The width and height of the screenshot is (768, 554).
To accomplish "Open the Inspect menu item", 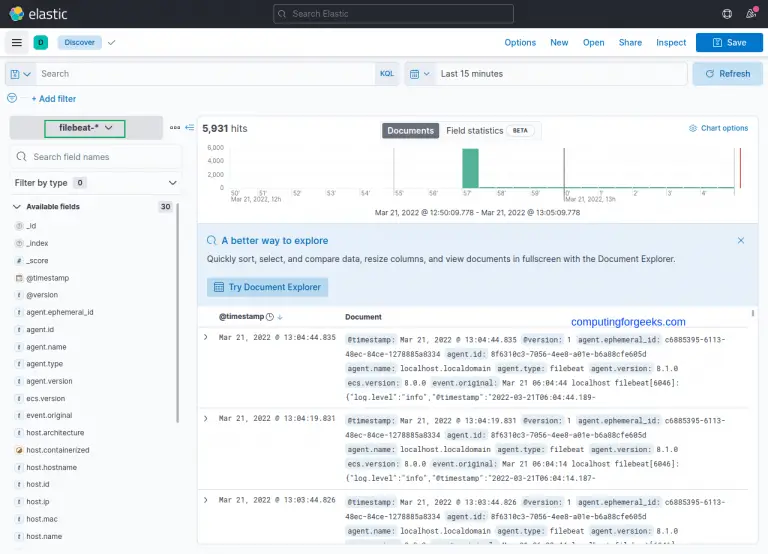I will [x=671, y=43].
